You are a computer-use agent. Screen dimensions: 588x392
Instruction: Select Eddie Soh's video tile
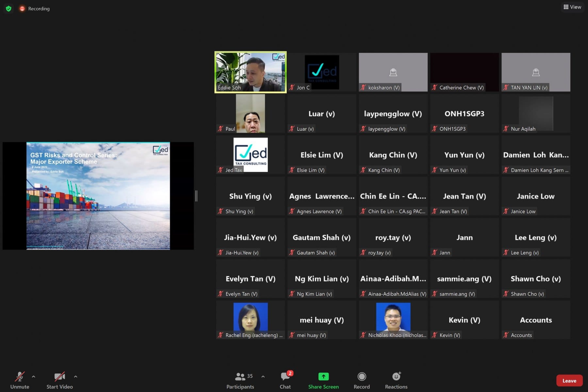251,72
